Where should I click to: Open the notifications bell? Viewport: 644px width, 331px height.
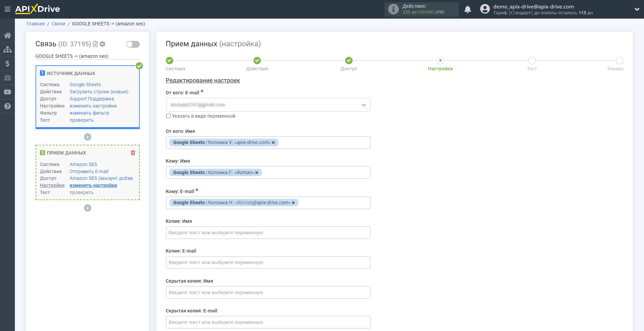point(468,9)
